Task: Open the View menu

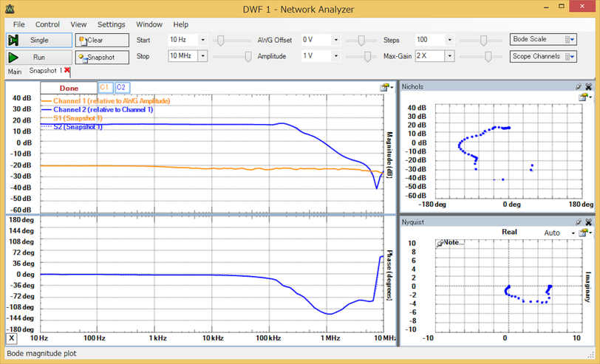Action: pyautogui.click(x=78, y=24)
